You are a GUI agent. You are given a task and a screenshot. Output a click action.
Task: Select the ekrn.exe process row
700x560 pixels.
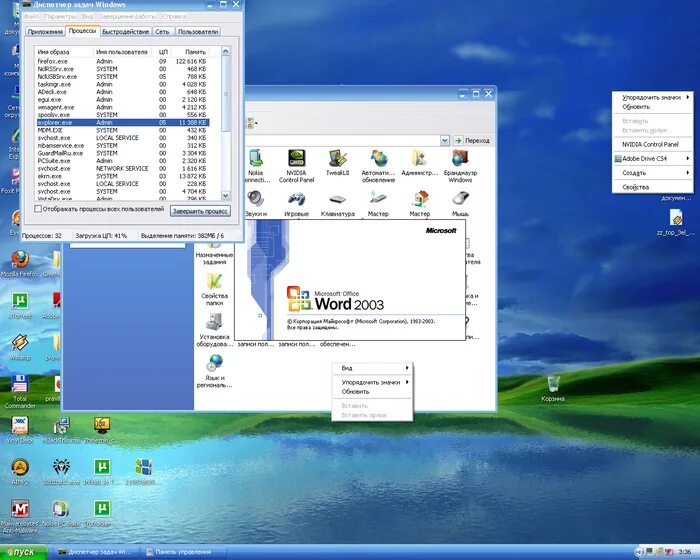click(x=122, y=176)
